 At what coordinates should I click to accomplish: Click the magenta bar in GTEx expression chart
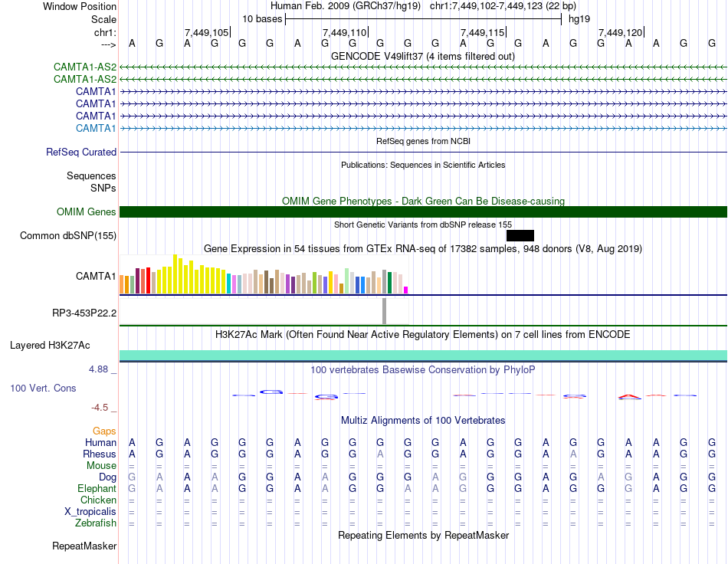pyautogui.click(x=405, y=290)
